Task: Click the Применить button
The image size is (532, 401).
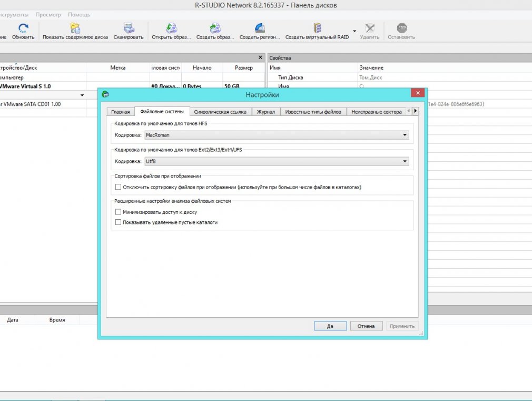Action: click(x=402, y=326)
